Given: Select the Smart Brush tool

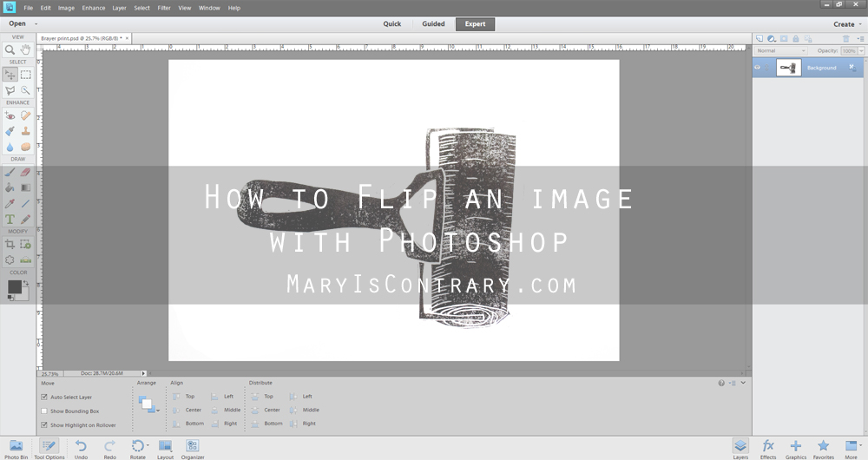Looking at the screenshot, I should point(10,131).
